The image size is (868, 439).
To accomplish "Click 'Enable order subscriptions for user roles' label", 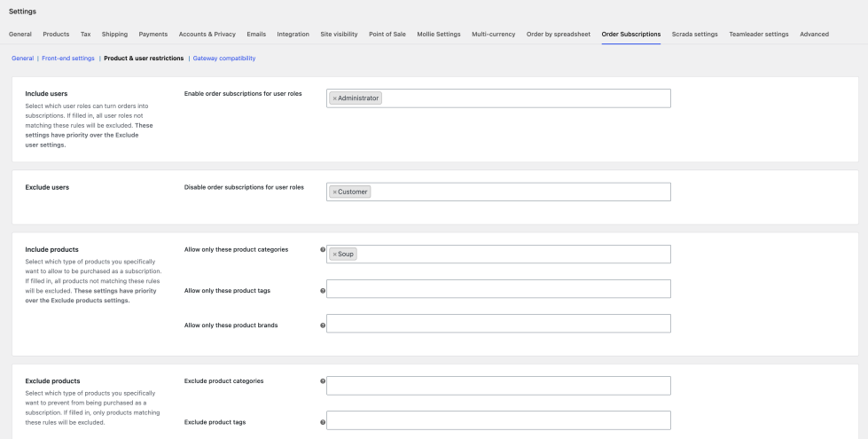I will [x=243, y=94].
